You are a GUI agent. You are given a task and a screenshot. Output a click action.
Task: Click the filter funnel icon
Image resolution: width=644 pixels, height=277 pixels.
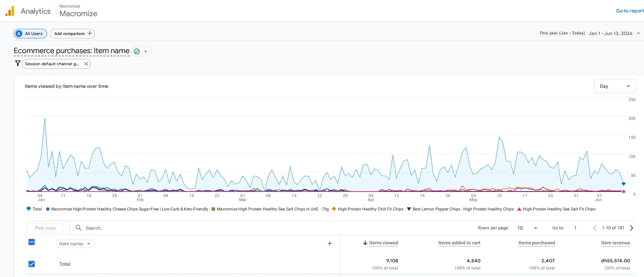tap(18, 64)
